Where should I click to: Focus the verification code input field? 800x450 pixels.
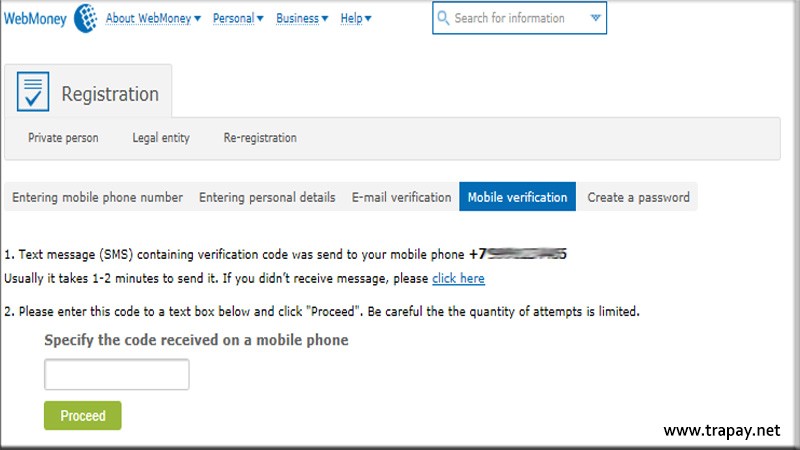pyautogui.click(x=117, y=375)
